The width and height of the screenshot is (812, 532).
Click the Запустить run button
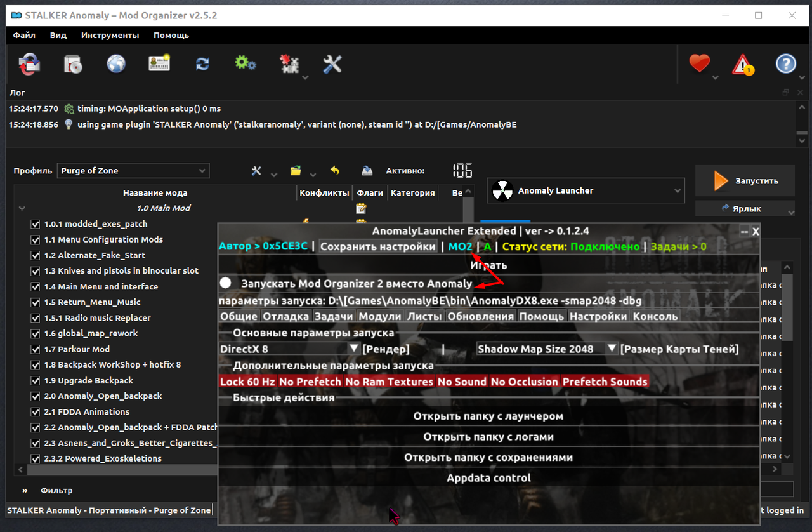point(745,181)
